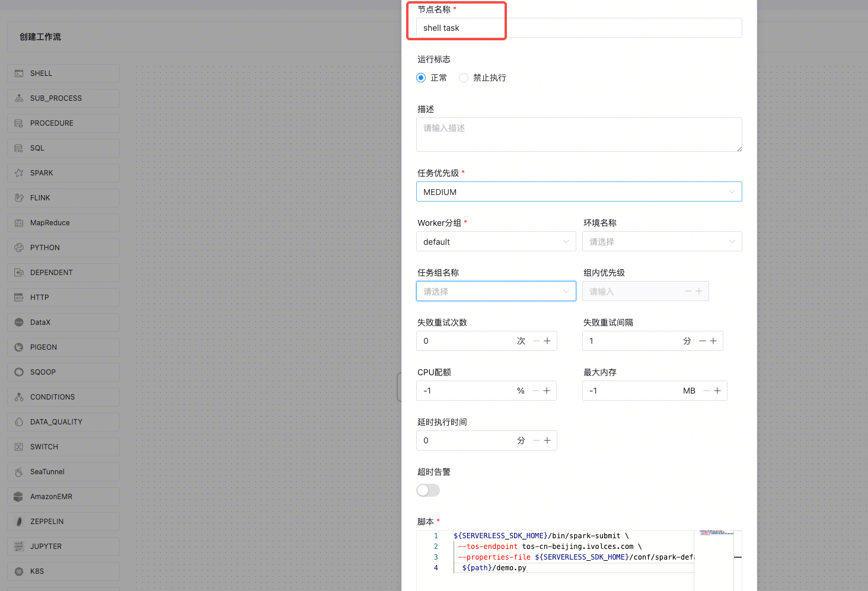Click the JUPYTER task icon
Screen dimensions: 868x591
[x=19, y=547]
